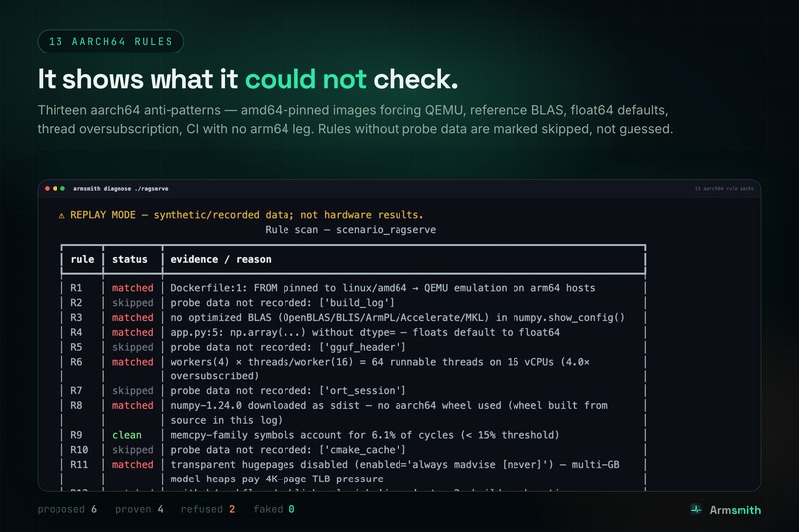Click the 'faked 0' footer stat
Image resolution: width=799 pixels, height=532 pixels.
(275, 509)
